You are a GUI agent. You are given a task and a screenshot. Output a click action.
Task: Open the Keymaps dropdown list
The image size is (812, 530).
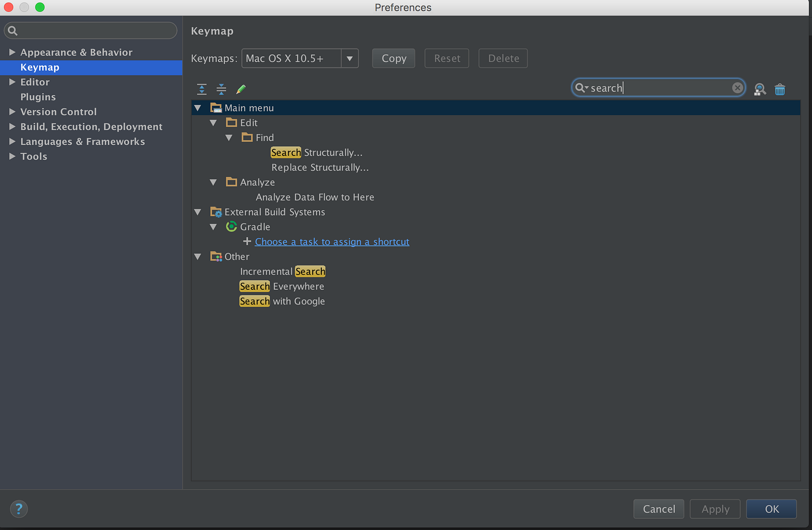[350, 58]
